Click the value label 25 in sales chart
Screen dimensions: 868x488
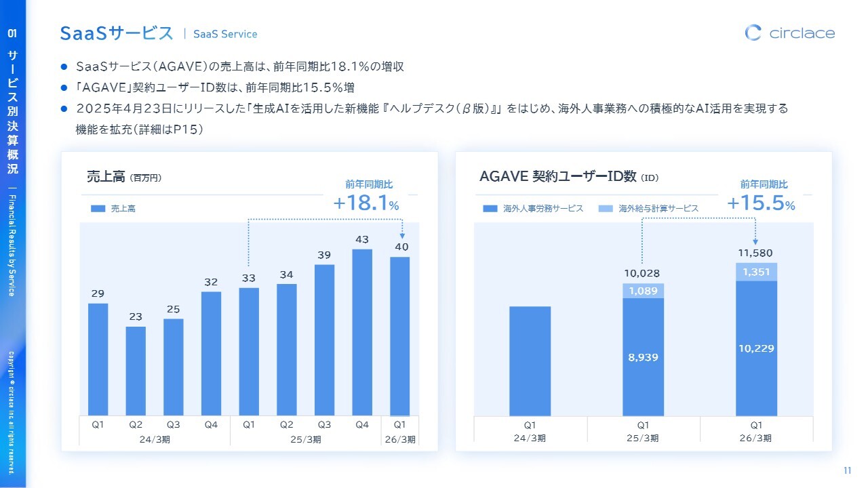point(174,309)
